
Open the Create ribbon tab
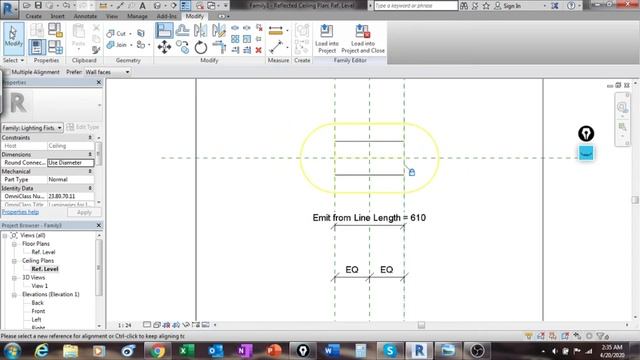[x=33, y=16]
